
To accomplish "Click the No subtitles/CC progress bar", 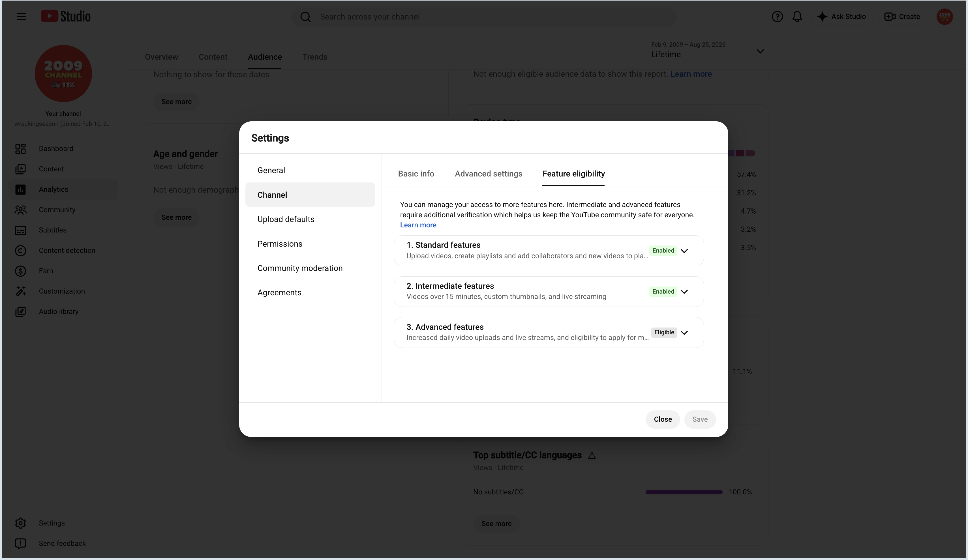I will [x=684, y=492].
